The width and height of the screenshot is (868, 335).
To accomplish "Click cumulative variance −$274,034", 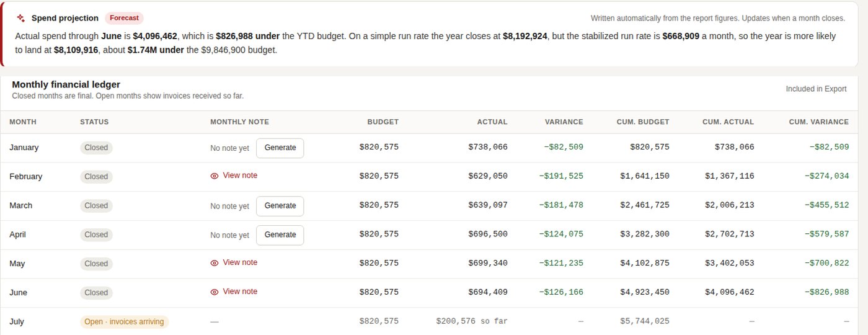I will pos(827,177).
